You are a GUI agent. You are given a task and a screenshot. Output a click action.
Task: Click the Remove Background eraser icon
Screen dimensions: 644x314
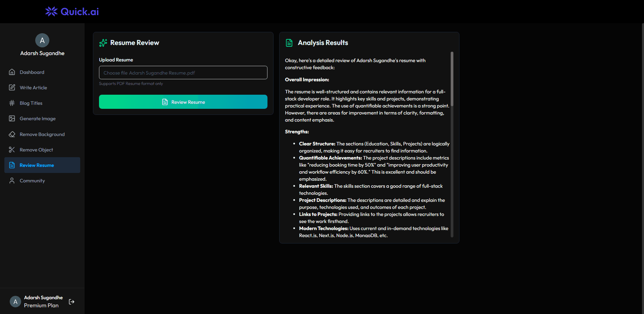coord(12,134)
